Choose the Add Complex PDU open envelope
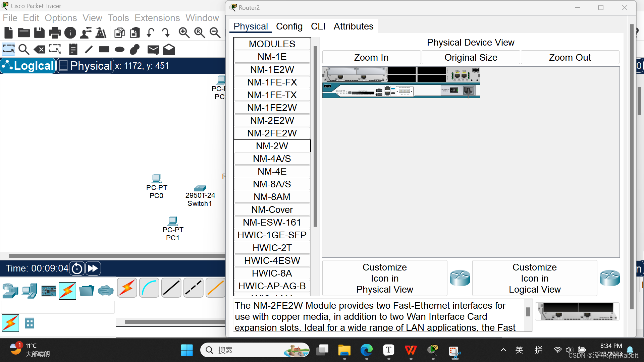 pyautogui.click(x=169, y=49)
